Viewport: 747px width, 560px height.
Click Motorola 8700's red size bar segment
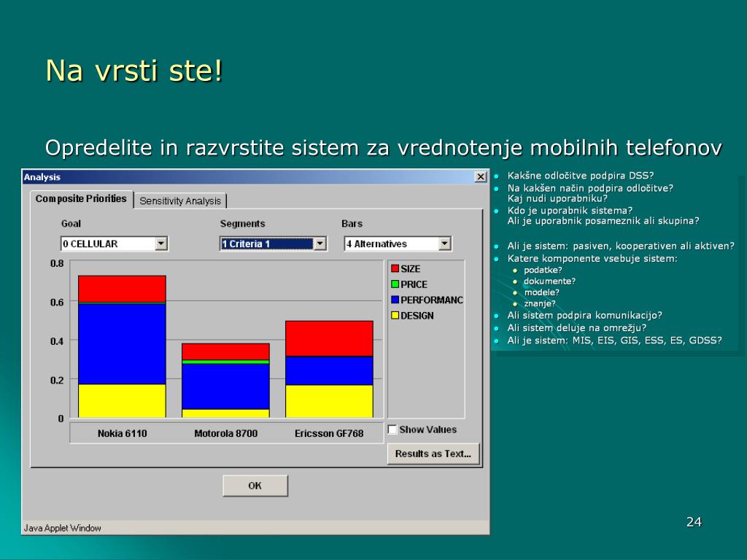pos(226,351)
